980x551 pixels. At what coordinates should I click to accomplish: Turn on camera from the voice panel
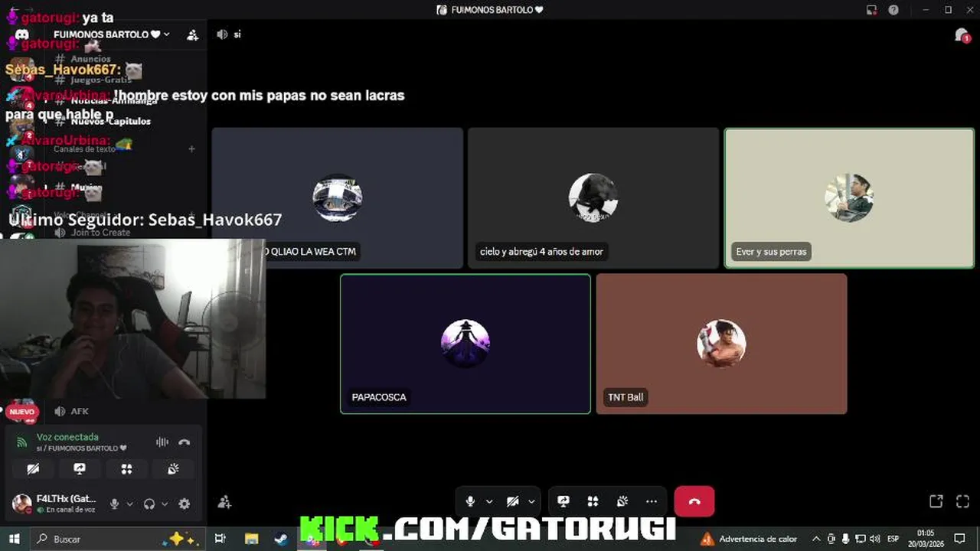[x=33, y=469]
